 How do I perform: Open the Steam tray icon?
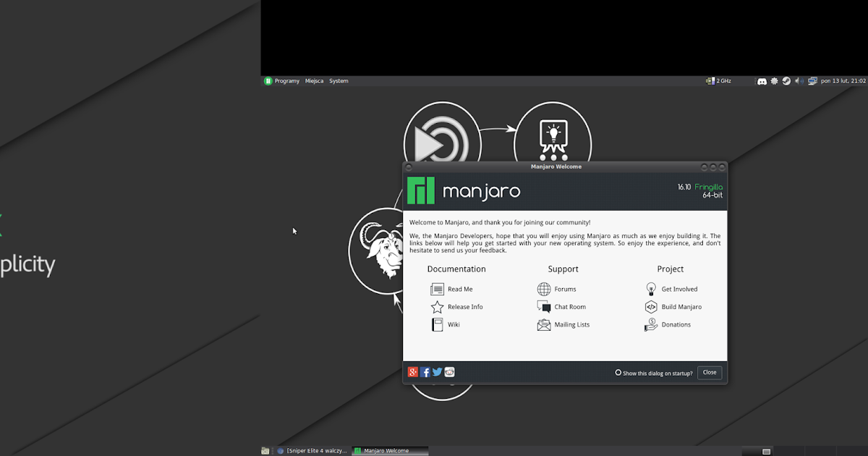click(x=786, y=80)
